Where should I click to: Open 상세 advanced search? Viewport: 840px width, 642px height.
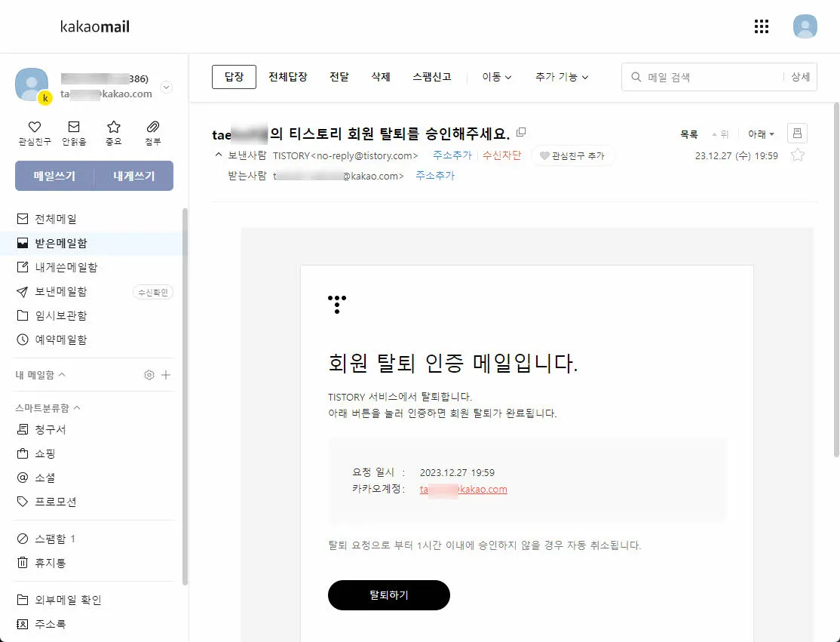point(800,77)
